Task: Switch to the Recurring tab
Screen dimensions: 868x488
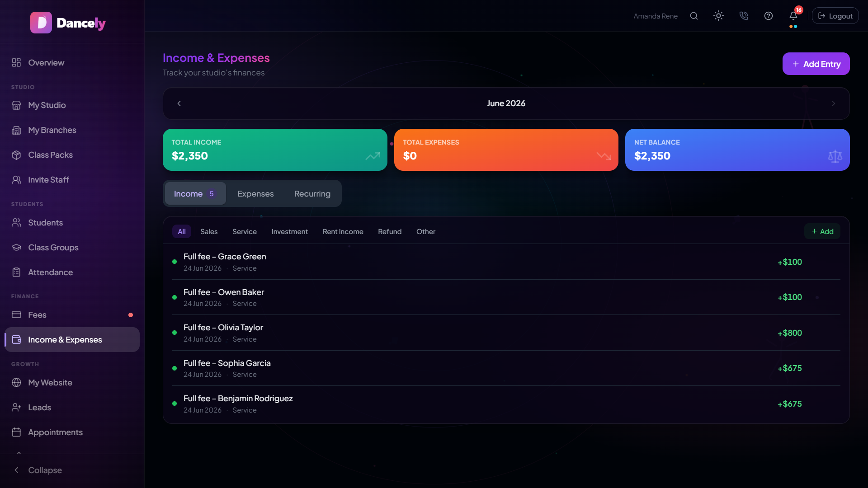Action: tap(312, 193)
